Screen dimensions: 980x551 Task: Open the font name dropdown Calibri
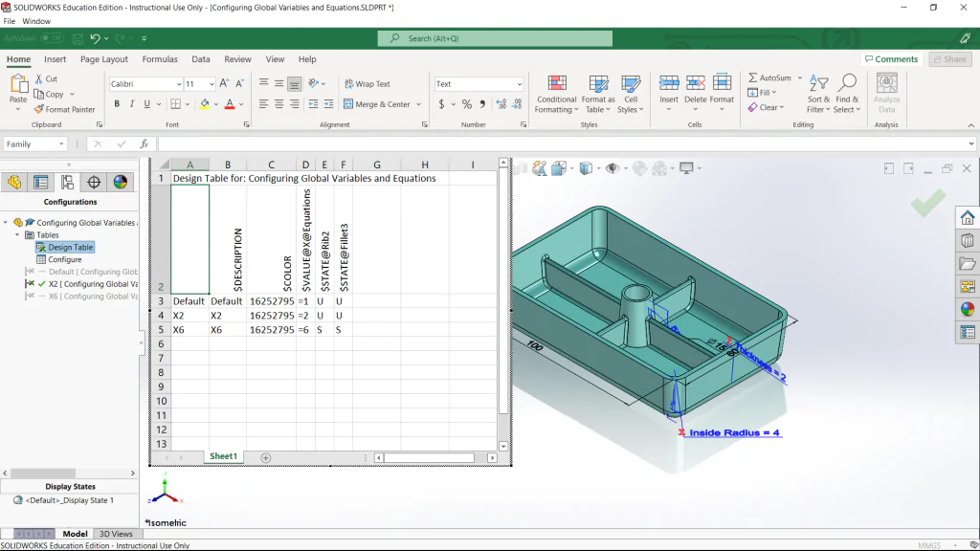pos(179,84)
